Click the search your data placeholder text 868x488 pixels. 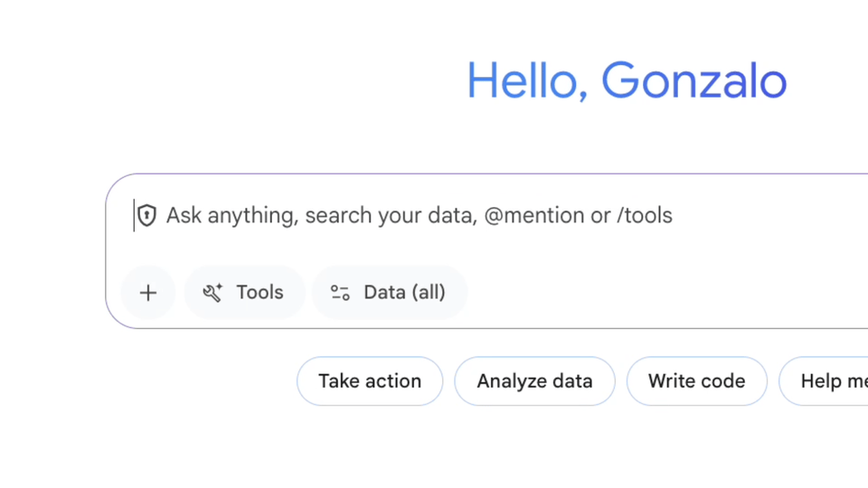[x=391, y=216]
